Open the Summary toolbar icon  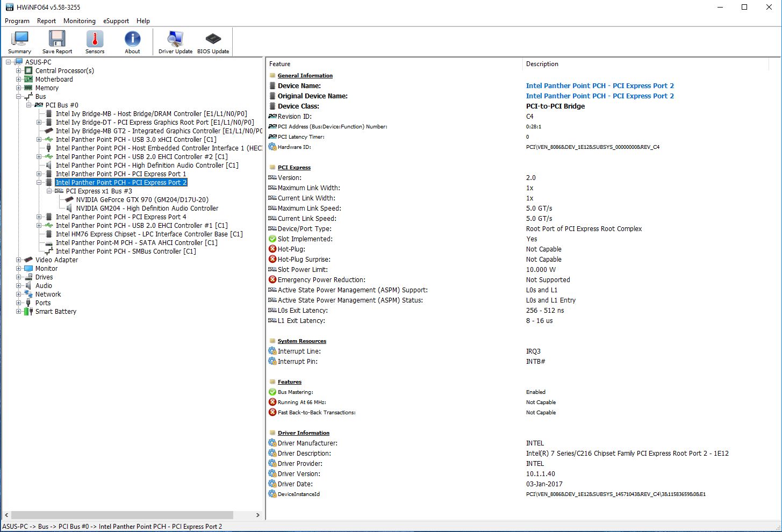click(x=20, y=42)
